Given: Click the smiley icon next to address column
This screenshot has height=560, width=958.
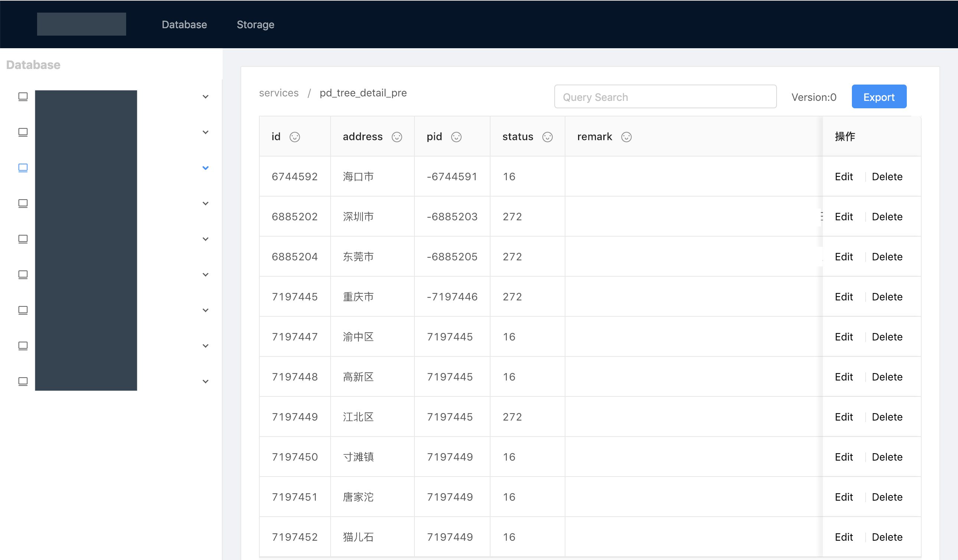Looking at the screenshot, I should 397,137.
